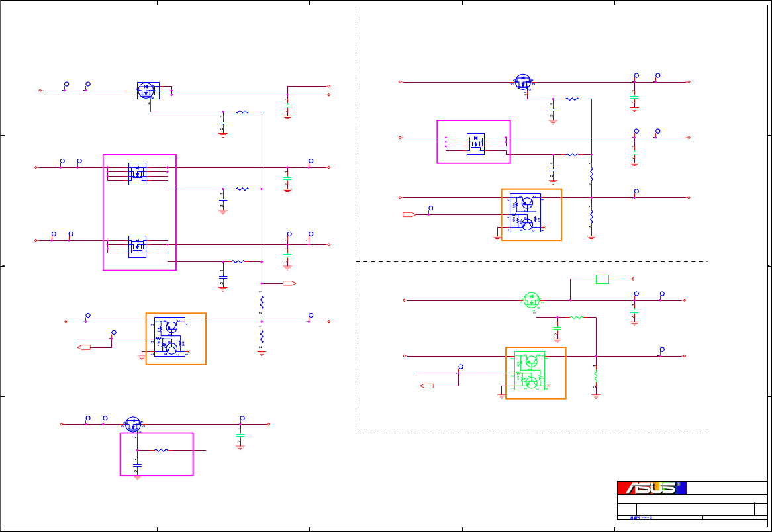Select the green vertical resistor above ground
The height and width of the screenshot is (532, 772).
click(596, 376)
